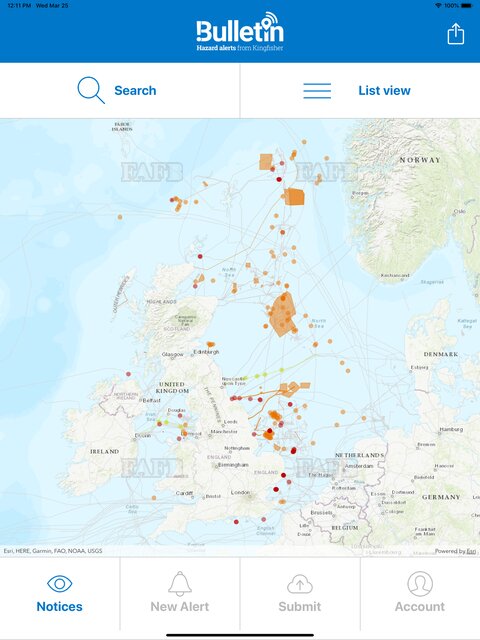Open Search with the magnifying glass icon
The height and width of the screenshot is (640, 480).
point(91,90)
